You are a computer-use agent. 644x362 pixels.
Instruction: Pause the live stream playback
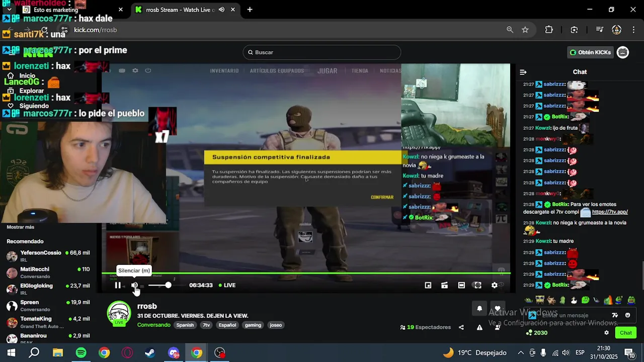click(x=118, y=285)
